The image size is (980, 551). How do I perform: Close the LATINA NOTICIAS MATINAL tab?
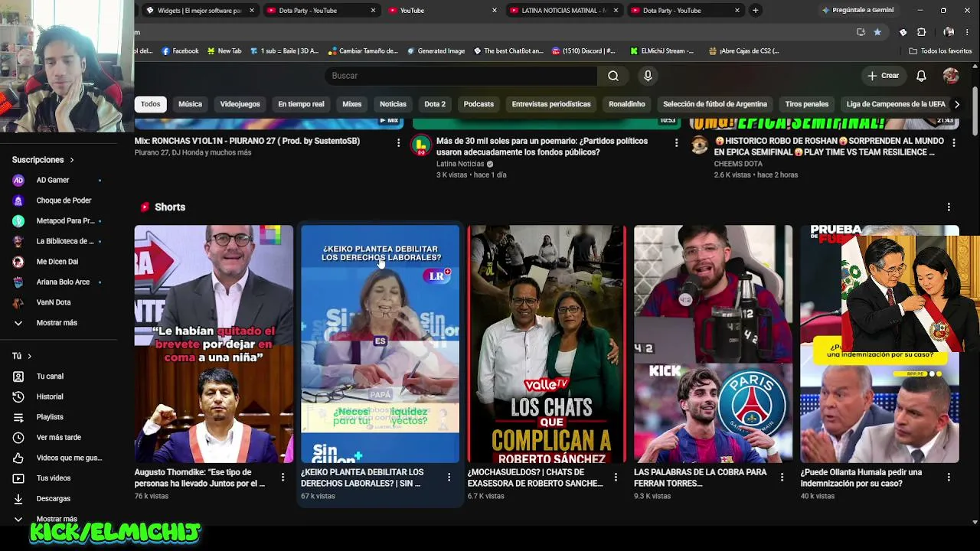coord(616,10)
